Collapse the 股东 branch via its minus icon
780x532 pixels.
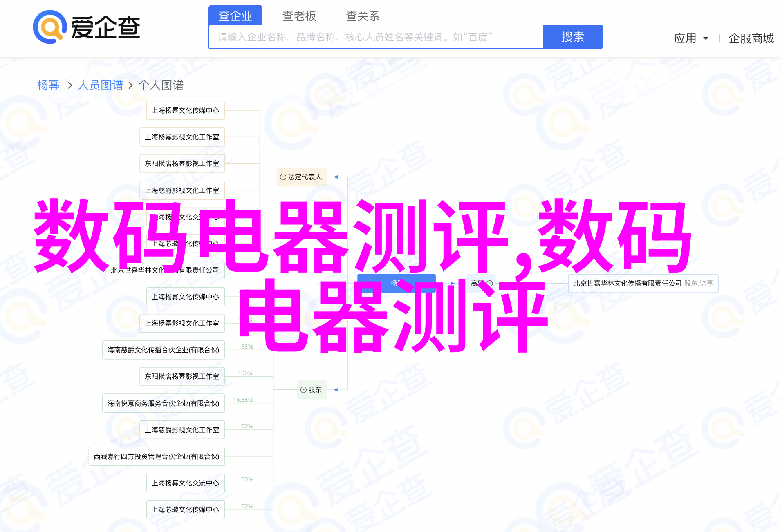click(x=303, y=390)
